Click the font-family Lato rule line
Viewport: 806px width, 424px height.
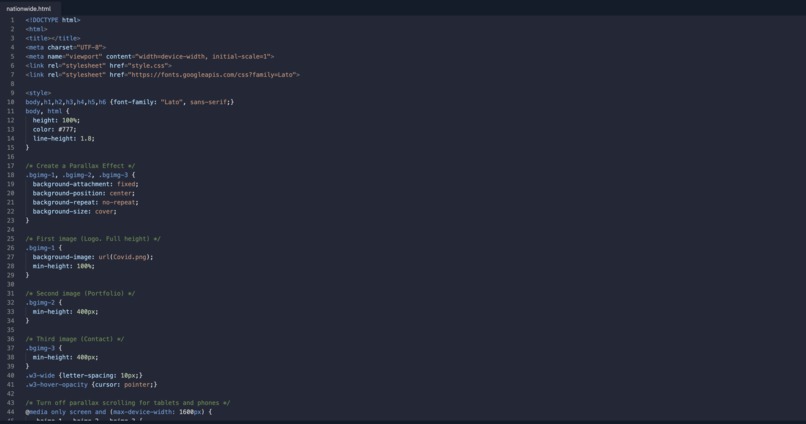130,102
